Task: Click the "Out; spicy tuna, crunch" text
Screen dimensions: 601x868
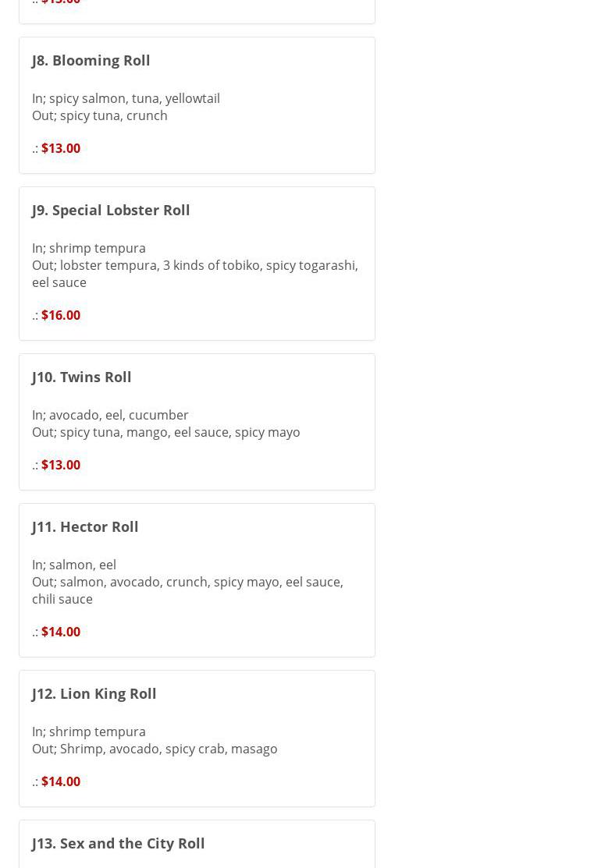Action: tap(99, 115)
